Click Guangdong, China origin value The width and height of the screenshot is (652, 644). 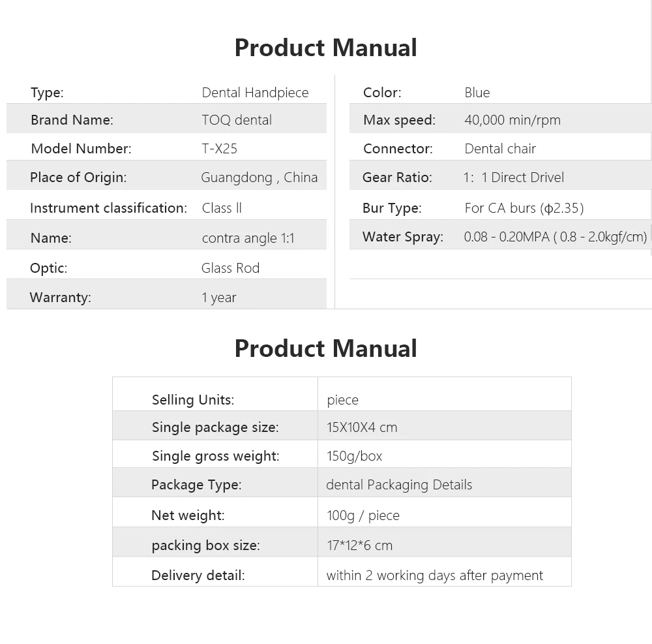(259, 177)
